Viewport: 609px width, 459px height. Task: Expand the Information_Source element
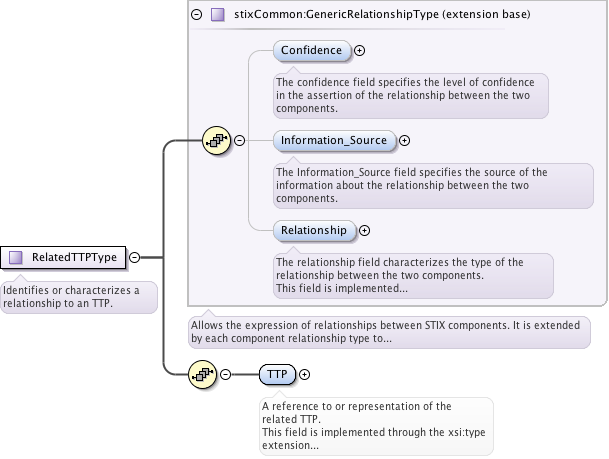(404, 140)
